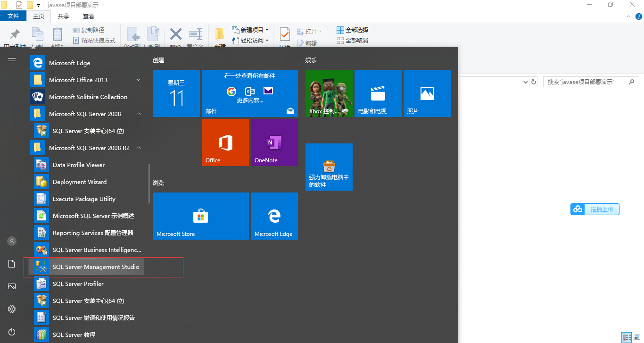Click the Explorer help question mark icon

(x=639, y=16)
